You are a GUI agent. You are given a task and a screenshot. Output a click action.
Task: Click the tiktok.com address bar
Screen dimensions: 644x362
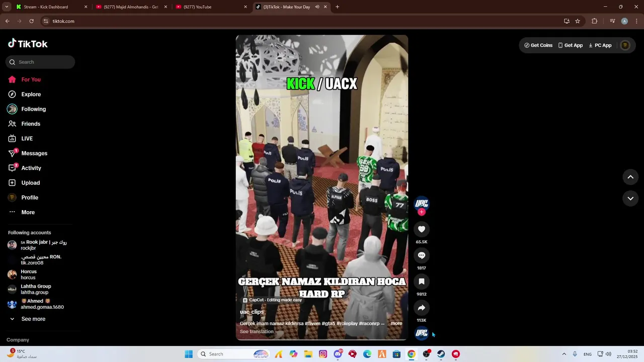[x=302, y=21]
